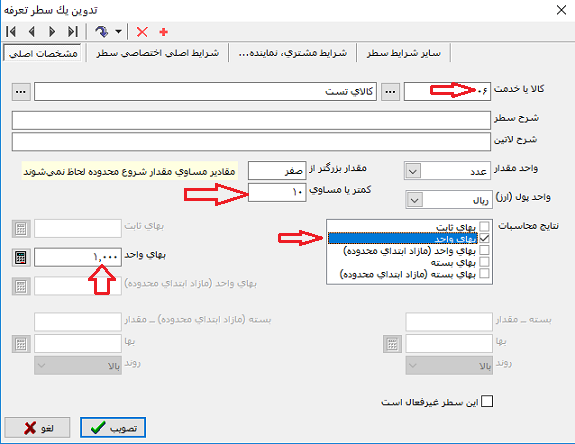Open calculator beside بسته مازاد بها field
This screenshot has height=444, width=575.
[x=21, y=344]
